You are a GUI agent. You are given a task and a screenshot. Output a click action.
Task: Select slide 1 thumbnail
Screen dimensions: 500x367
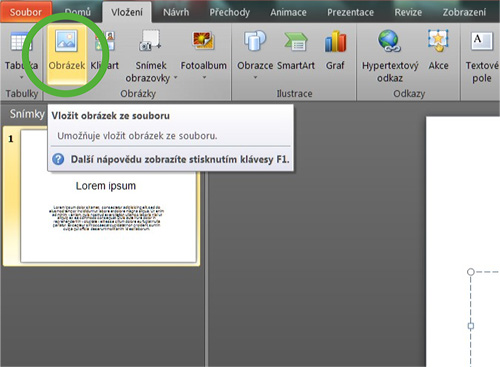click(x=108, y=197)
